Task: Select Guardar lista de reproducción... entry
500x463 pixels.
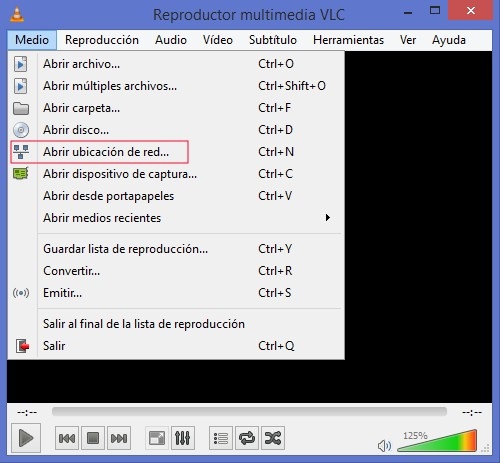Action: (176, 249)
